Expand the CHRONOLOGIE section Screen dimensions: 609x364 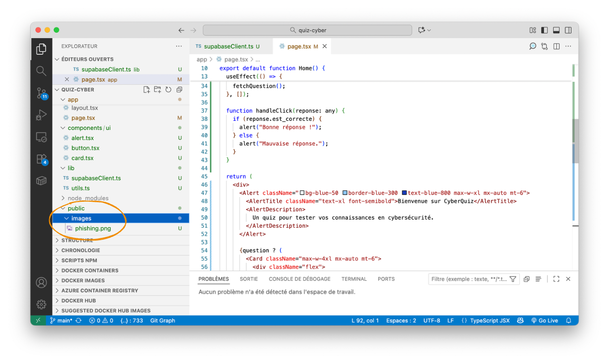coord(80,250)
